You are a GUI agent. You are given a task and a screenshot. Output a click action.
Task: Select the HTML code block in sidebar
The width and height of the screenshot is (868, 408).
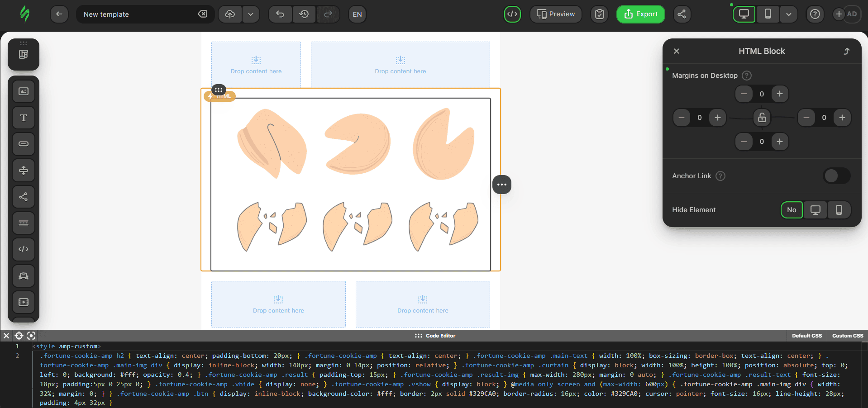click(x=24, y=249)
